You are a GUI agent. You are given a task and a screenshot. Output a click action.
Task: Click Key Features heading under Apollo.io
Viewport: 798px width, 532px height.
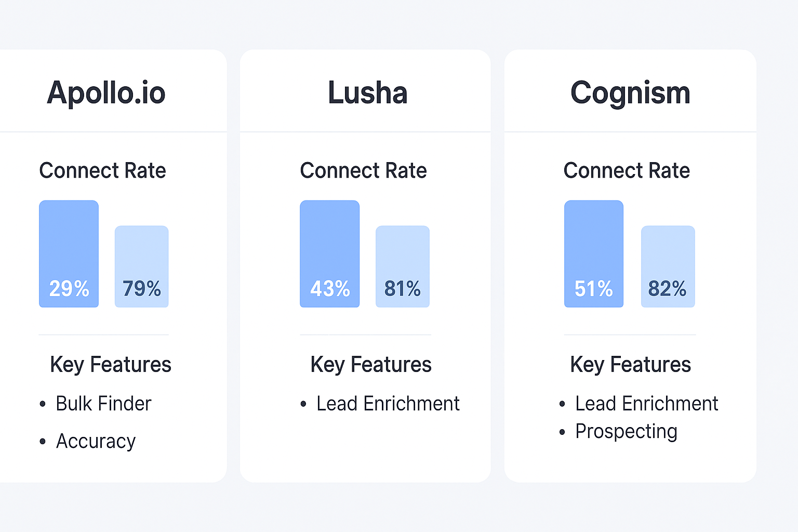click(x=111, y=365)
